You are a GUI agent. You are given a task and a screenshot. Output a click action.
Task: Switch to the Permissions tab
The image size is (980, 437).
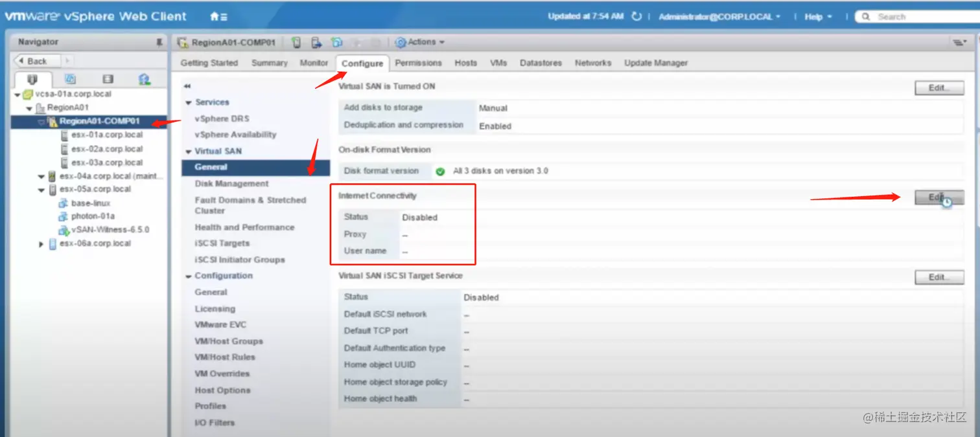click(x=418, y=63)
